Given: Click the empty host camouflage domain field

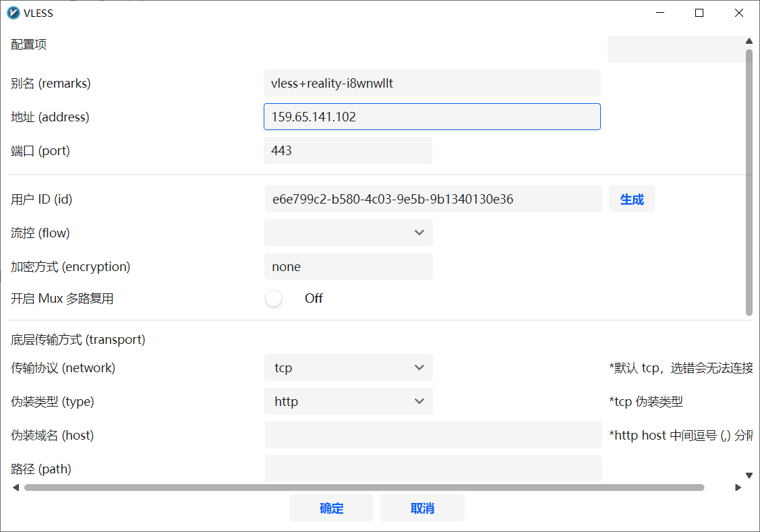Looking at the screenshot, I should 433,435.
